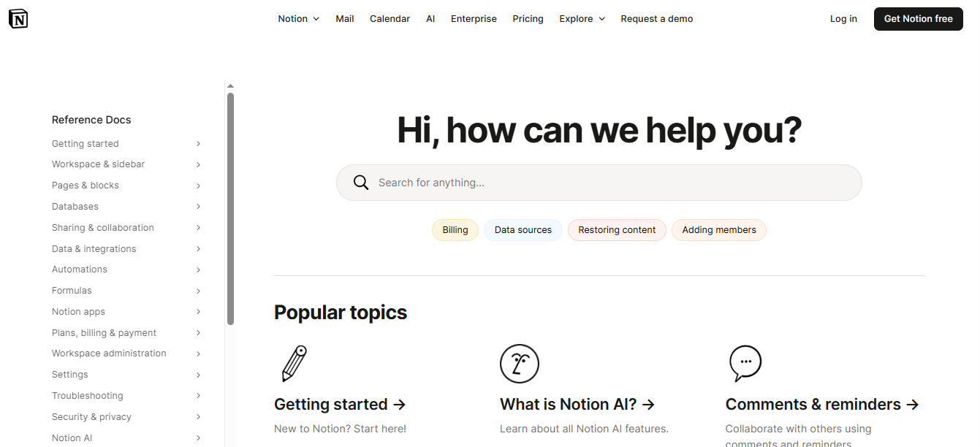
Task: Open Enterprise in the top navigation
Action: (x=474, y=19)
